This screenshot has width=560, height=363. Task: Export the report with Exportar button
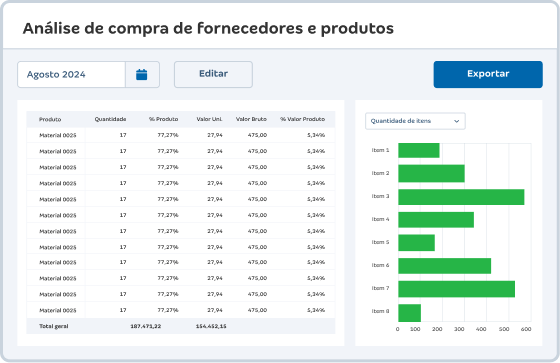pos(488,74)
